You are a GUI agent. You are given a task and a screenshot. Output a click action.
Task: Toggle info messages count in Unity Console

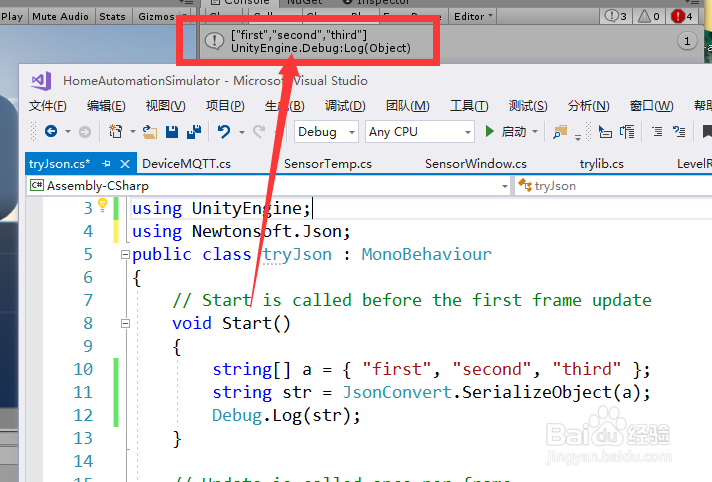[x=616, y=16]
